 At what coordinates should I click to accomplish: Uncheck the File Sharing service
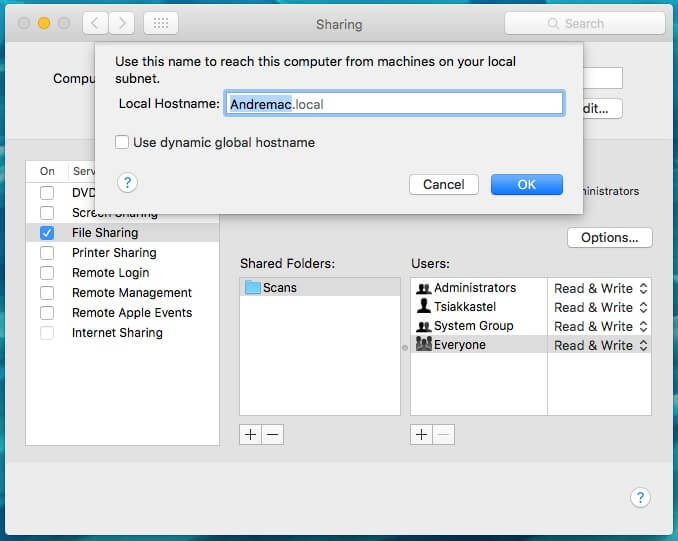pos(47,232)
